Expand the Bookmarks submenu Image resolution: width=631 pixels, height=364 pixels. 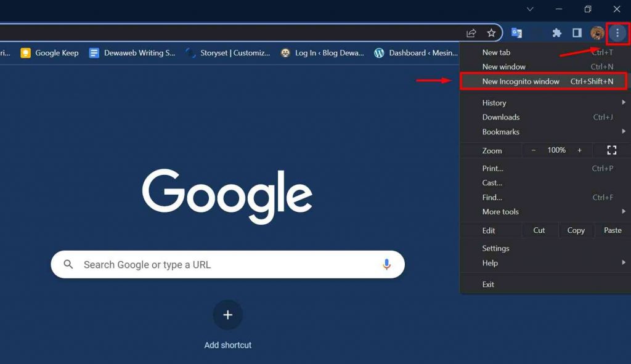(x=545, y=132)
